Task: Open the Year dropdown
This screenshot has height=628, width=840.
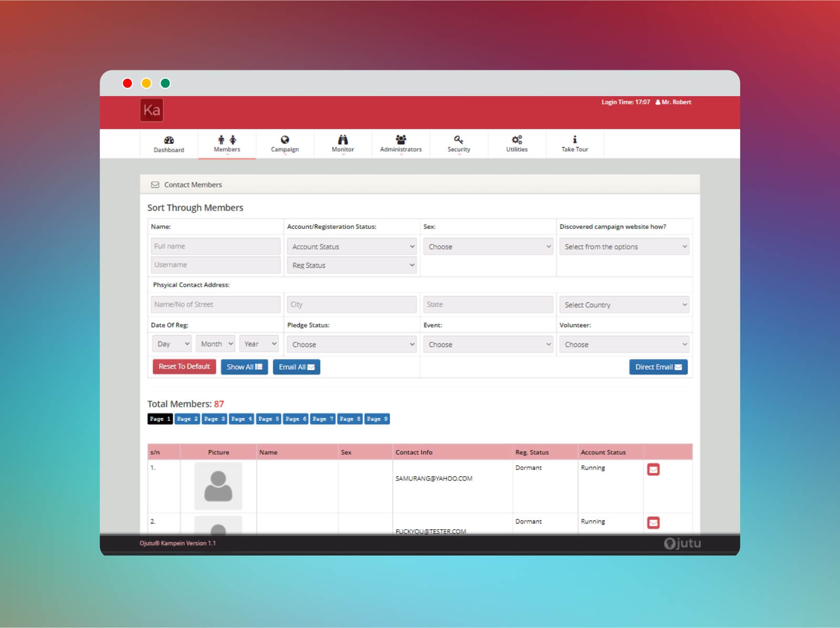Action: [x=259, y=344]
